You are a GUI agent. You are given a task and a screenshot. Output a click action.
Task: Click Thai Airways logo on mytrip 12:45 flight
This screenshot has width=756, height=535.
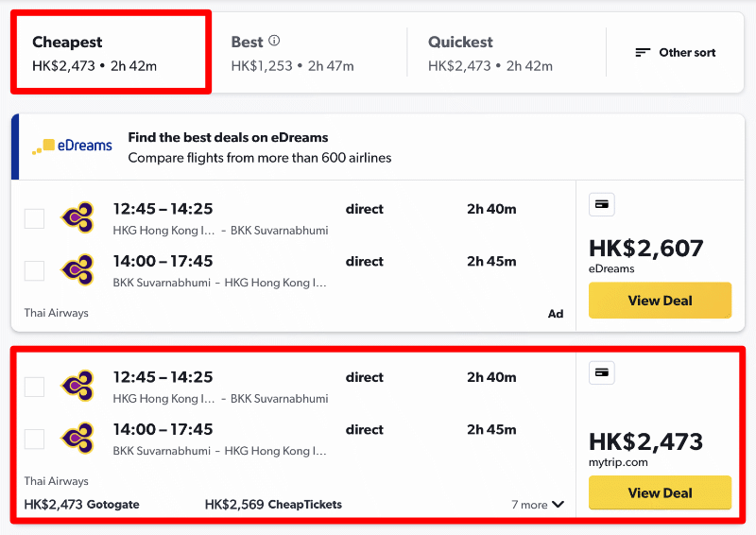77,386
